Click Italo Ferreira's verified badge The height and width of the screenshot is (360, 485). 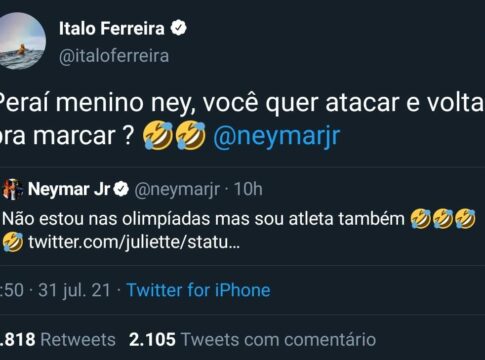(179, 28)
